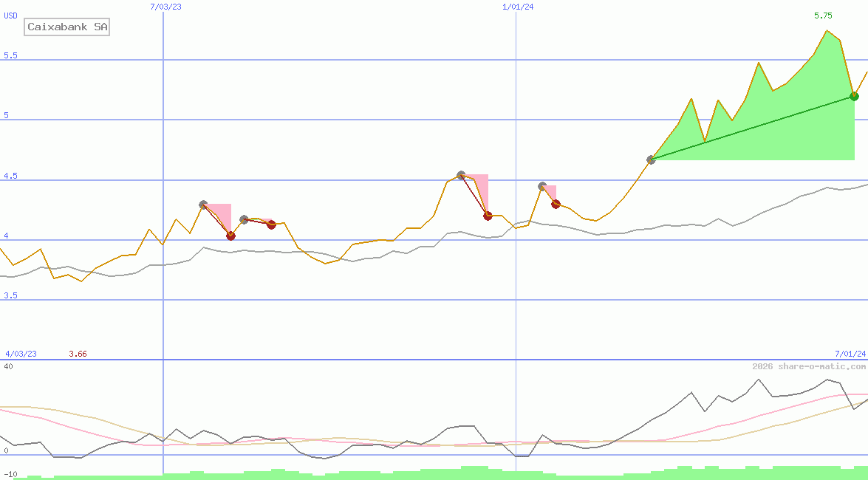Click the 7/03/23 date label
The width and height of the screenshot is (868, 480).
164,7
